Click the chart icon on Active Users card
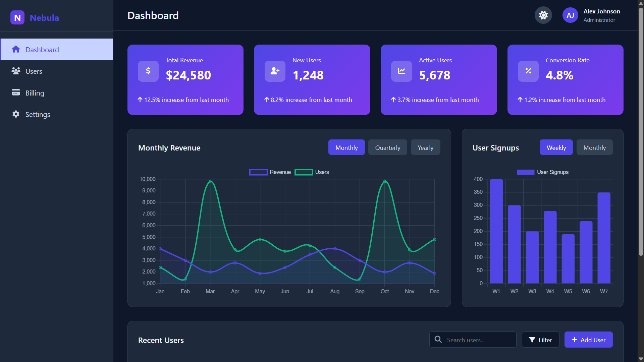This screenshot has width=644, height=362. coord(401,71)
